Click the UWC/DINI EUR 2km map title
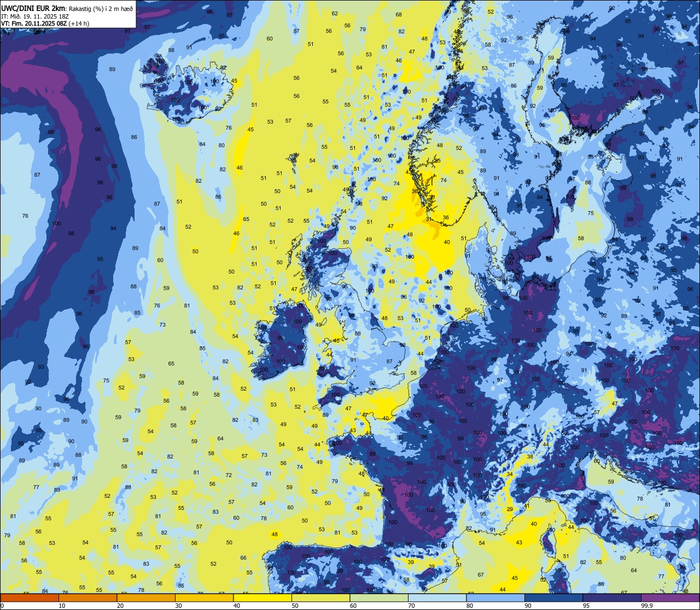700x610 pixels. point(33,8)
